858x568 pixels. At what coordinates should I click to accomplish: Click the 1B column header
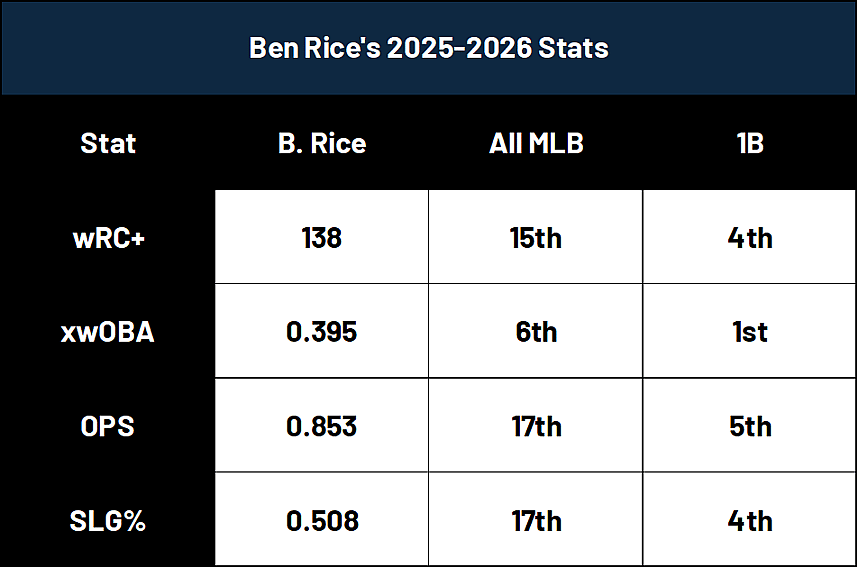[x=750, y=143]
